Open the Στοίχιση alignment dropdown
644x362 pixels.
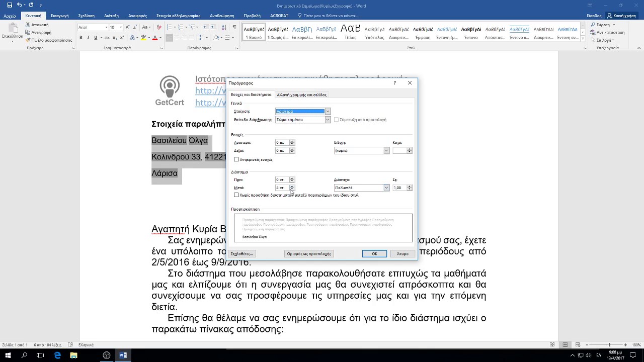[x=328, y=111]
